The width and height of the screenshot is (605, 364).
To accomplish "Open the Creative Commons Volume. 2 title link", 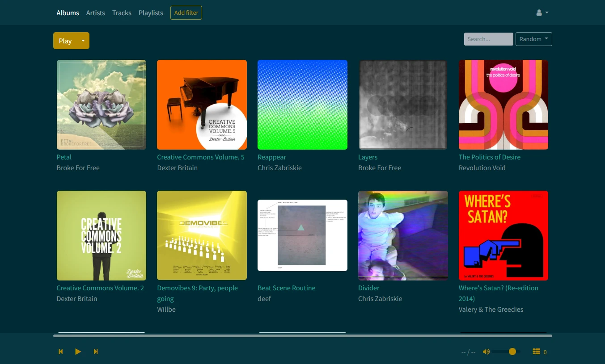I will [x=100, y=288].
